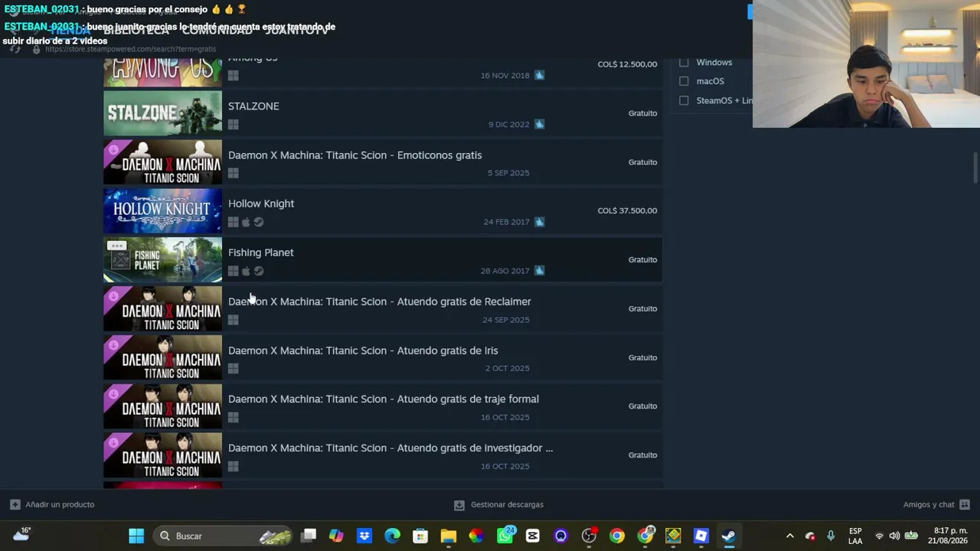
Task: Open Microsoft Edge from the taskbar
Action: pos(392,536)
